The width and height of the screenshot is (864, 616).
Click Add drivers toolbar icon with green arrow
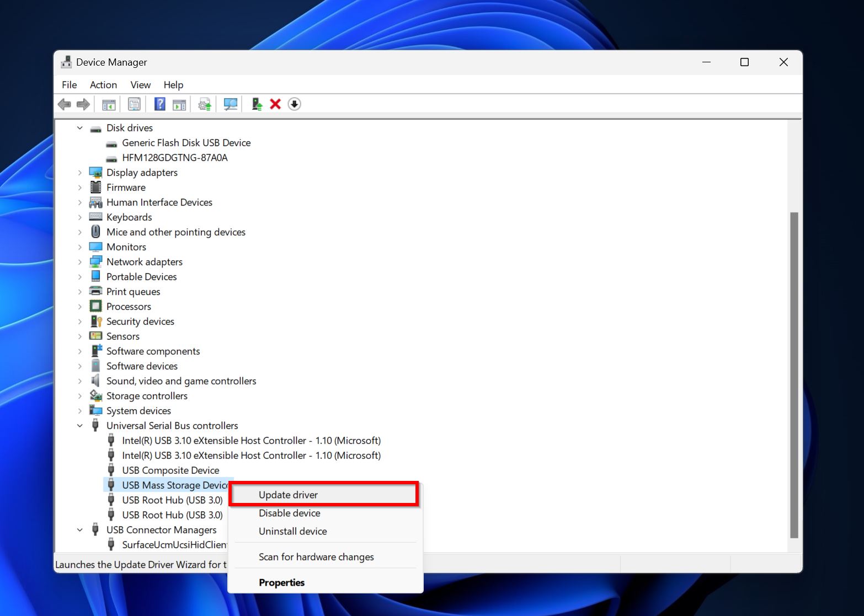coord(257,104)
